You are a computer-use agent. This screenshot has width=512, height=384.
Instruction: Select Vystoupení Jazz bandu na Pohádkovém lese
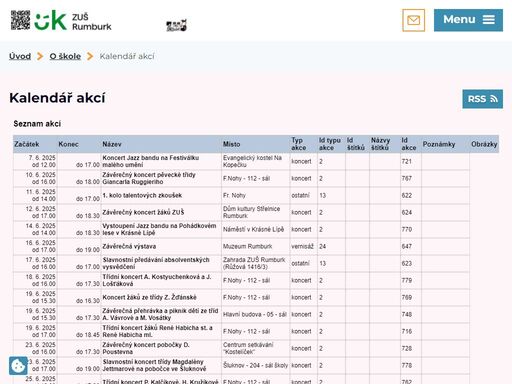[x=159, y=229]
